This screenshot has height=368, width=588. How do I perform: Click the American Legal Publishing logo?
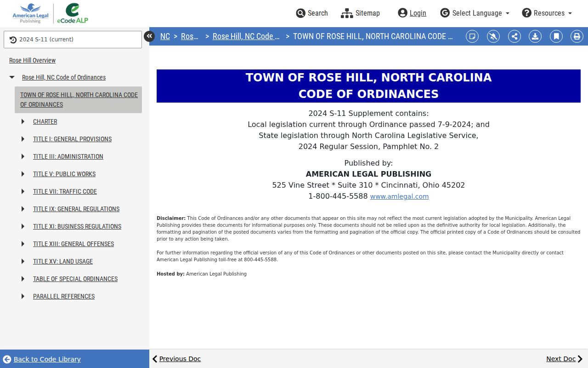pyautogui.click(x=30, y=13)
